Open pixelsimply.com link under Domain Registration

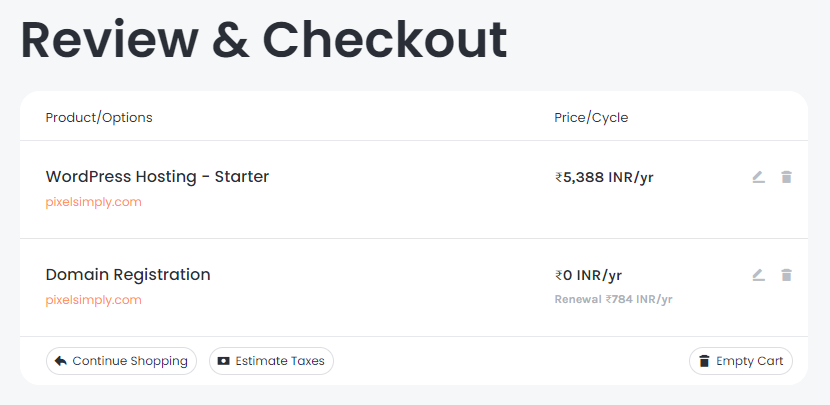point(94,300)
